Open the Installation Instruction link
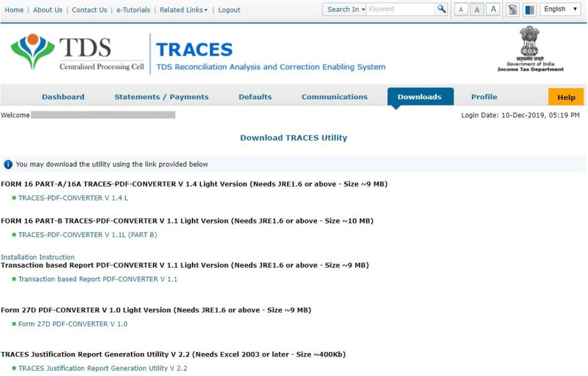This screenshot has height=376, width=588. click(x=38, y=257)
